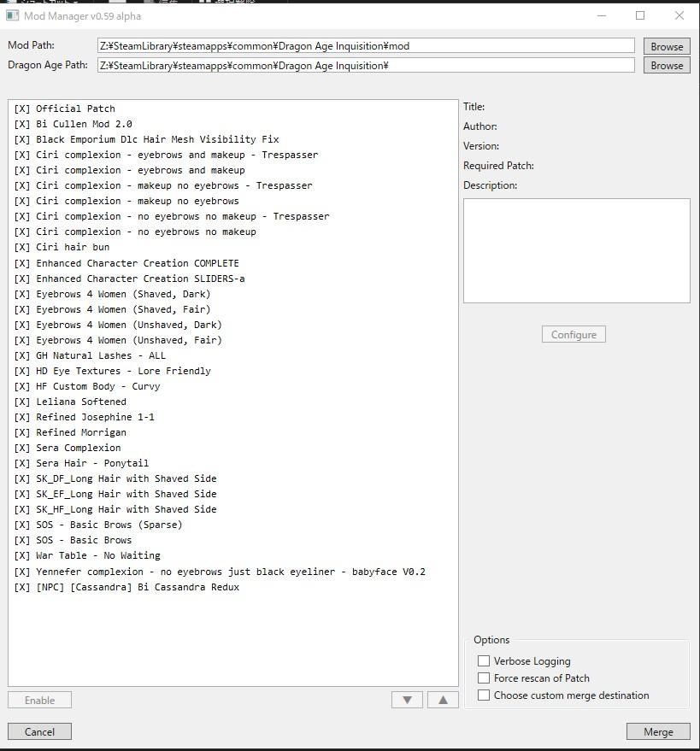The width and height of the screenshot is (700, 751).
Task: Browse for the Dragon Age Path folder
Action: 667,66
